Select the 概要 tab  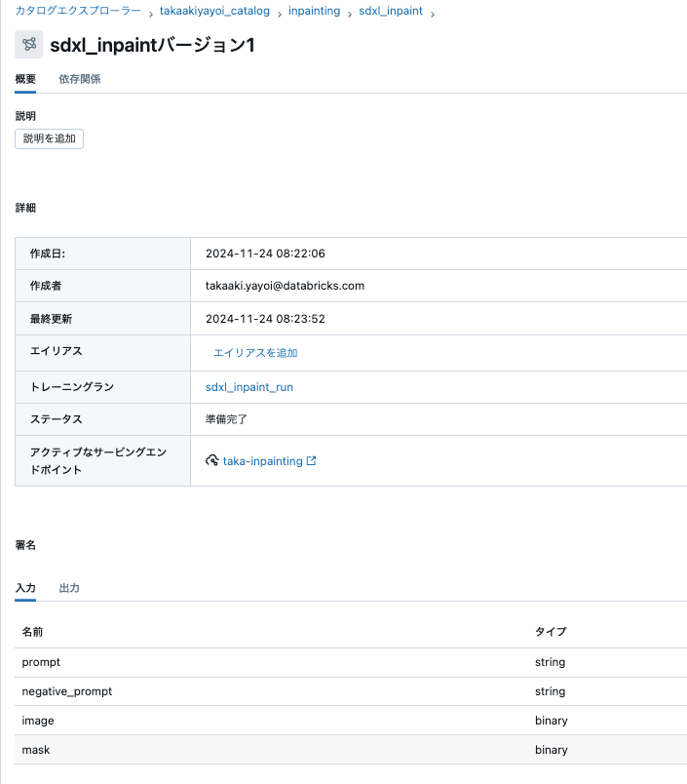pos(25,79)
